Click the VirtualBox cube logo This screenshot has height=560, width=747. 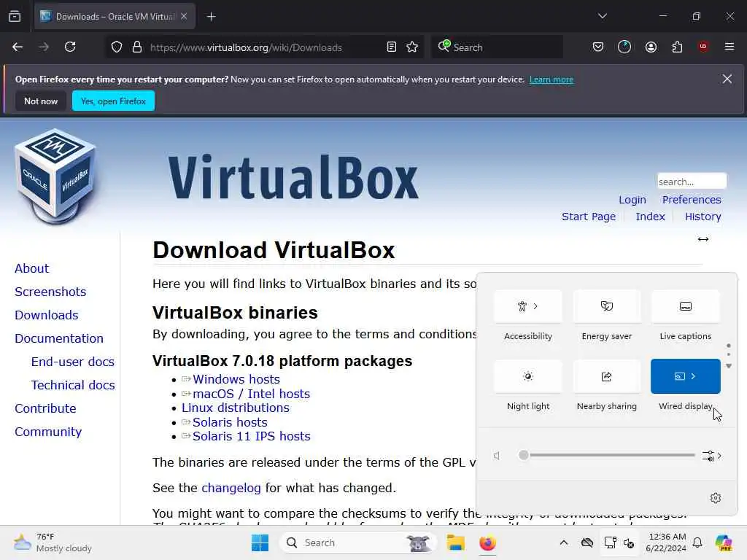pos(55,176)
